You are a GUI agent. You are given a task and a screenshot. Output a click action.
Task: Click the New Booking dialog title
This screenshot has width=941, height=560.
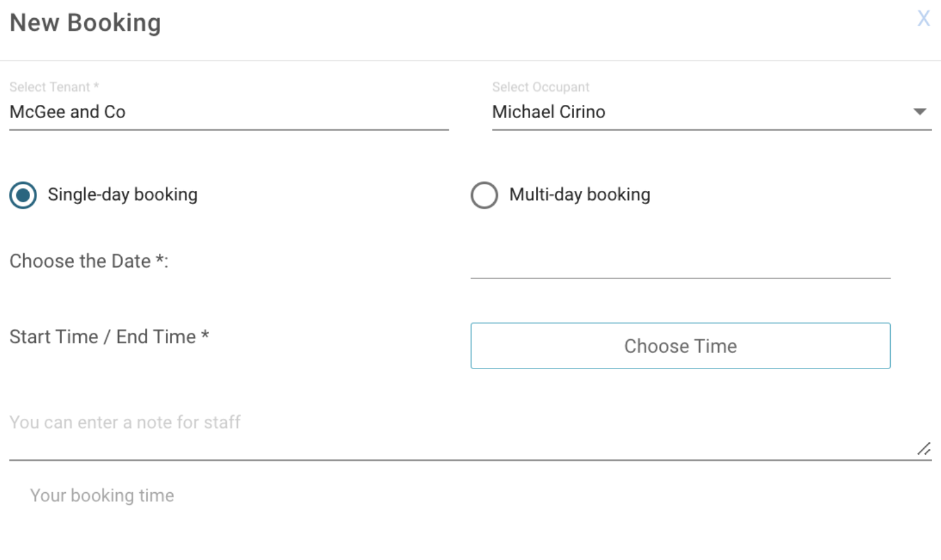(85, 23)
